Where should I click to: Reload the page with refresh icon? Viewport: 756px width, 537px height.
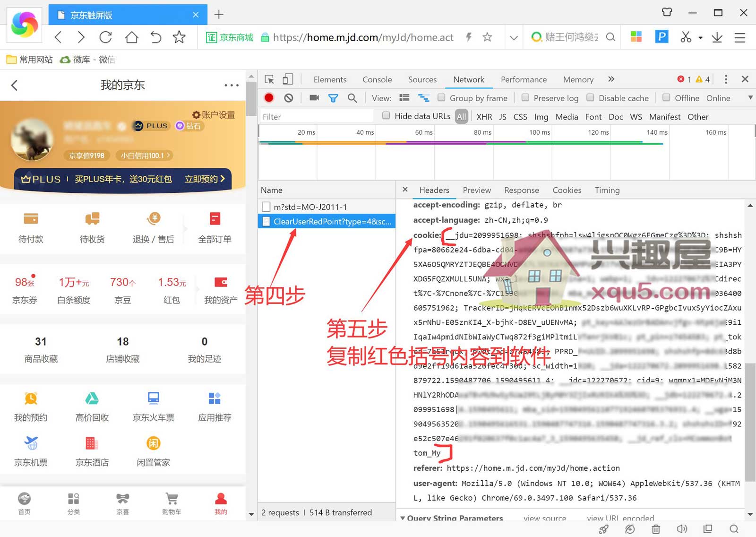point(106,37)
